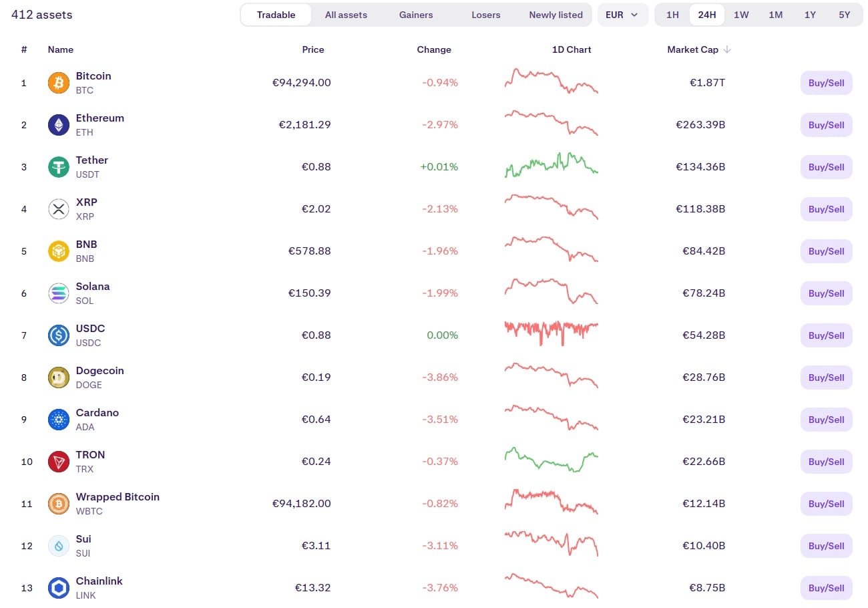This screenshot has height=608, width=868.
Task: Open the Newly listed tab
Action: [556, 14]
